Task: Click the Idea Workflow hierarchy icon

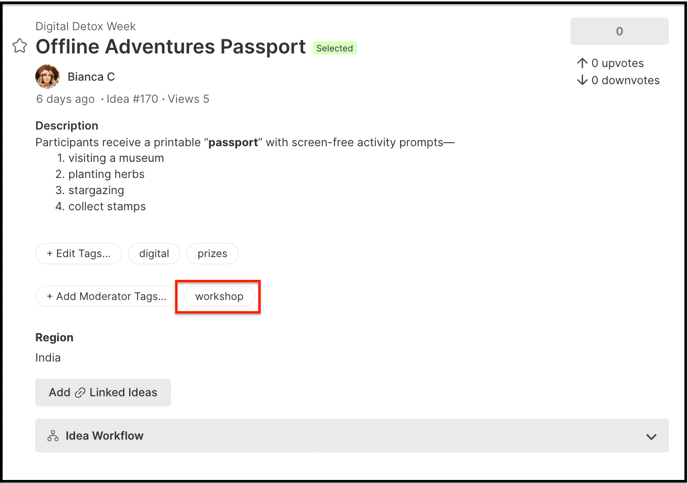Action: (53, 436)
